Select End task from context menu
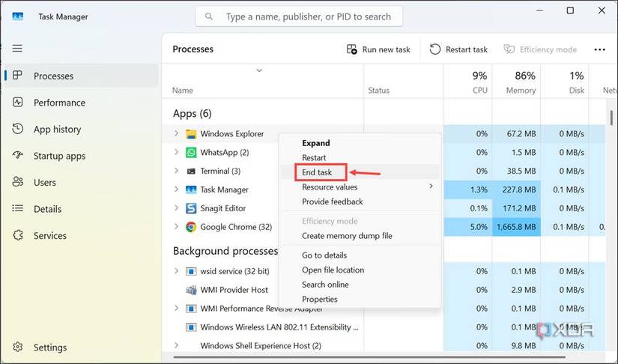 [316, 172]
